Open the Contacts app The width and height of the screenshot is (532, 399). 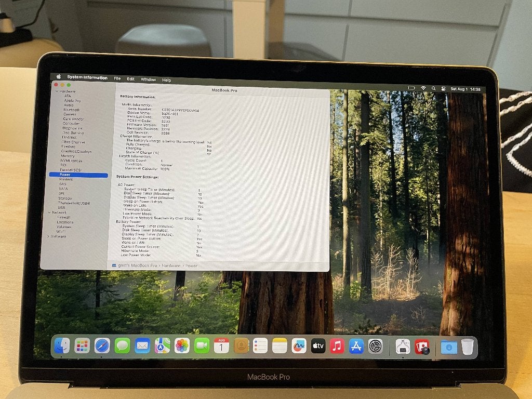(241, 346)
